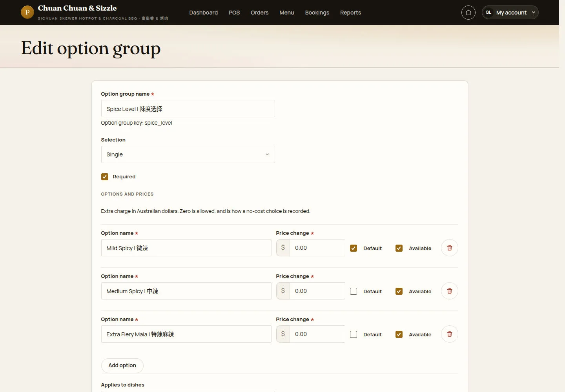Edit the Extra Fiery Mala name field

(186, 334)
